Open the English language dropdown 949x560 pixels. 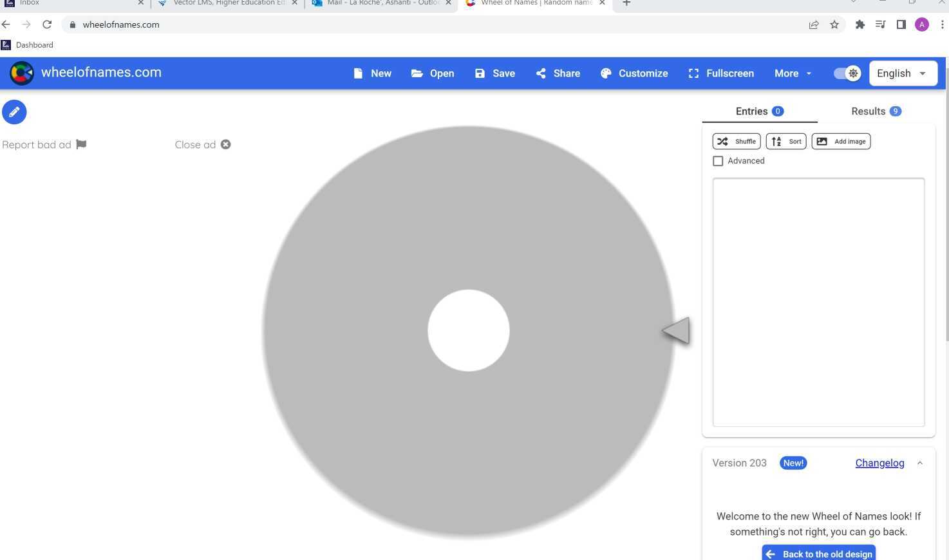point(902,73)
